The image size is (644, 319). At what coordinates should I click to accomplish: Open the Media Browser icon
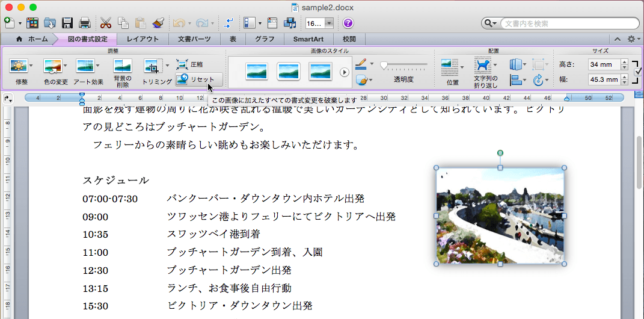pos(290,23)
